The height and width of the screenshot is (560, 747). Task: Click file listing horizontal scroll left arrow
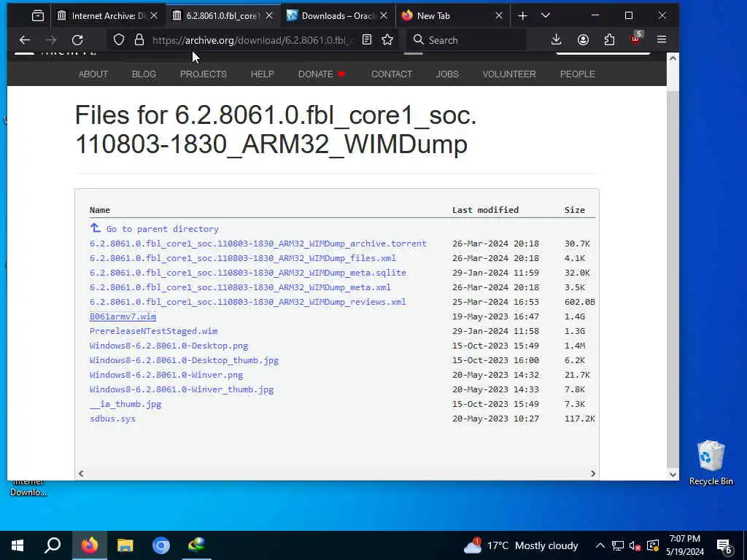81,473
